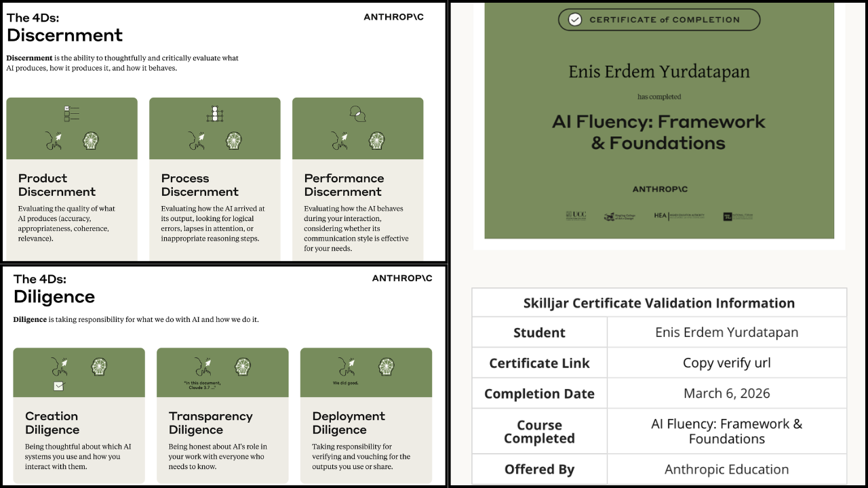Viewport: 868px width, 488px height.
Task: Select the Transparency Diligence card heading
Action: (210, 423)
